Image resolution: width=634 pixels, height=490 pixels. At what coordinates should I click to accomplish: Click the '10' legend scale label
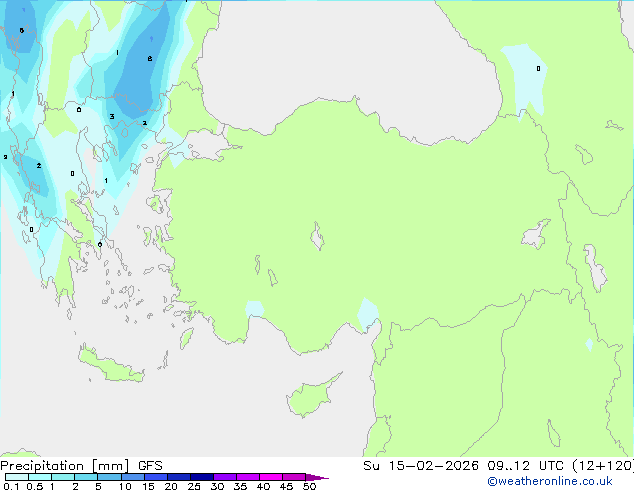125,486
